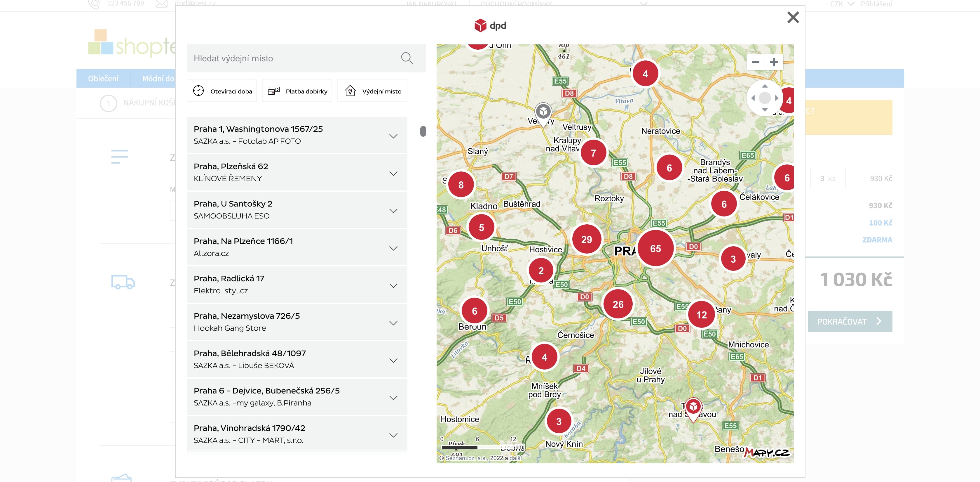Open the Módní menu in background page

[158, 78]
